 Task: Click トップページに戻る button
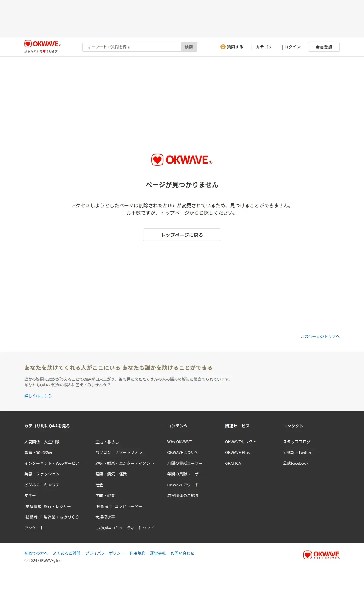(182, 235)
